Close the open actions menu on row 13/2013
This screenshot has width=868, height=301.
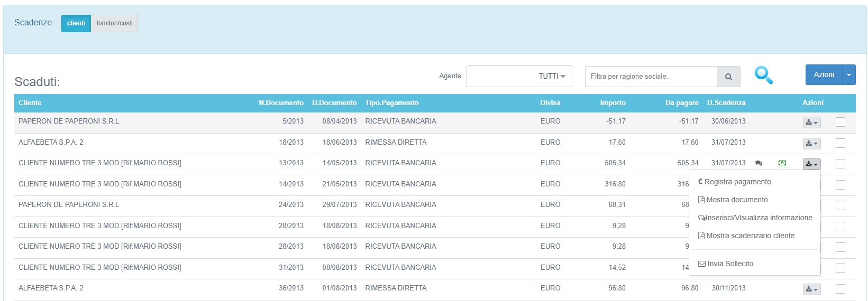point(811,164)
